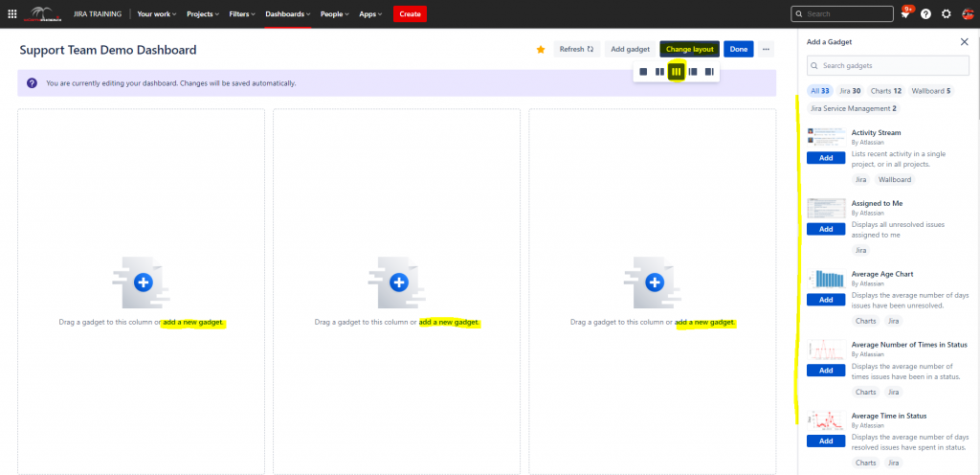Click the red Create button
980x475 pixels.
pyautogui.click(x=410, y=13)
